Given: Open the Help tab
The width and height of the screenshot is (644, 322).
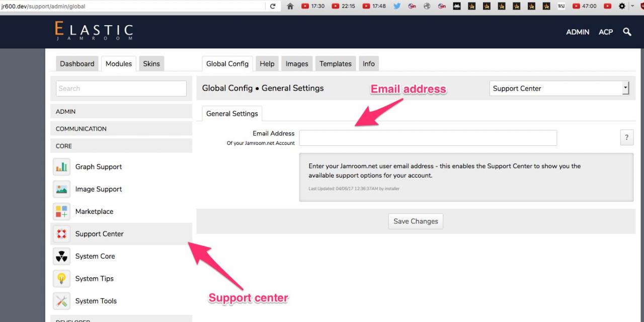Looking at the screenshot, I should (267, 63).
